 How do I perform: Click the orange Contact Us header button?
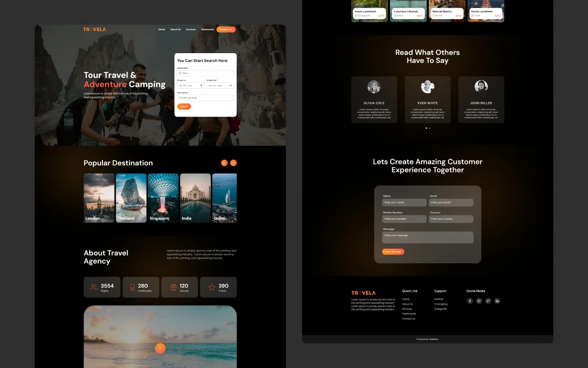226,29
